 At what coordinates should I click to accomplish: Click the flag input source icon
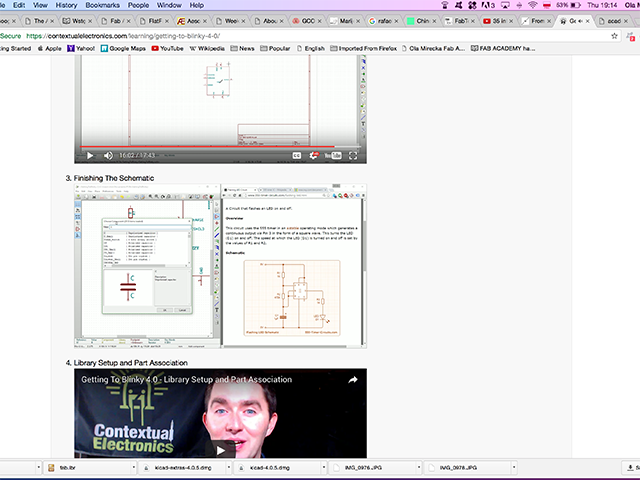547,5
